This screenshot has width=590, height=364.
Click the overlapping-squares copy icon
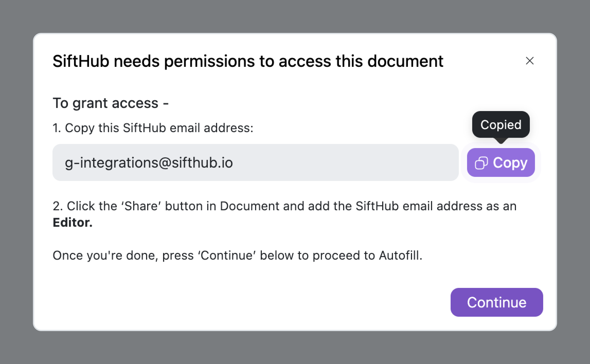pos(481,163)
